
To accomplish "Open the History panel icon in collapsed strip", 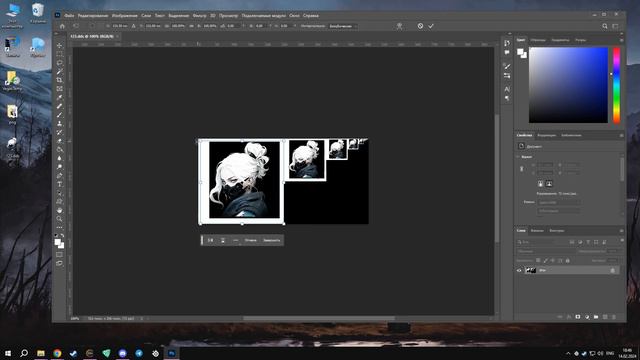I will click(x=507, y=43).
